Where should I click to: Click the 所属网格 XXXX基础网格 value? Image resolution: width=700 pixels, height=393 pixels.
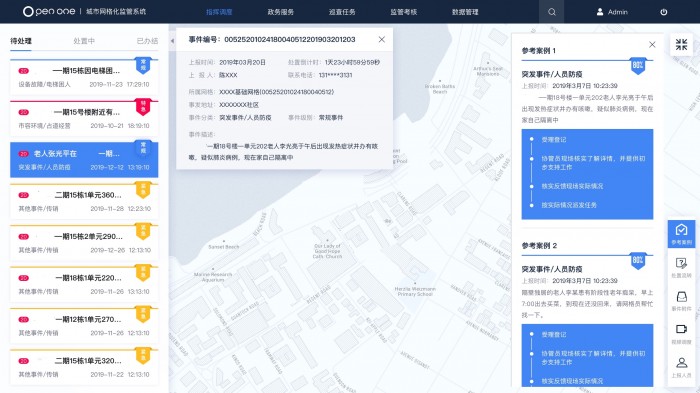(276, 92)
